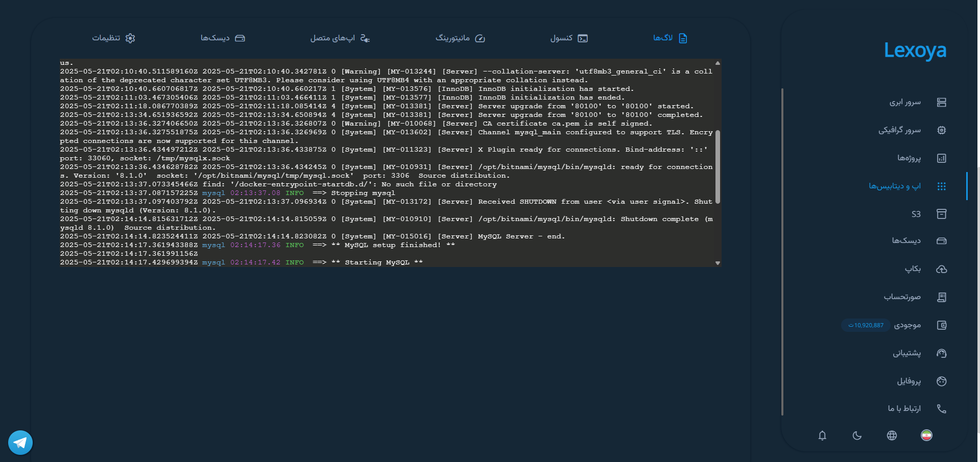
Task: Open the S3 storage box icon
Action: [x=942, y=214]
